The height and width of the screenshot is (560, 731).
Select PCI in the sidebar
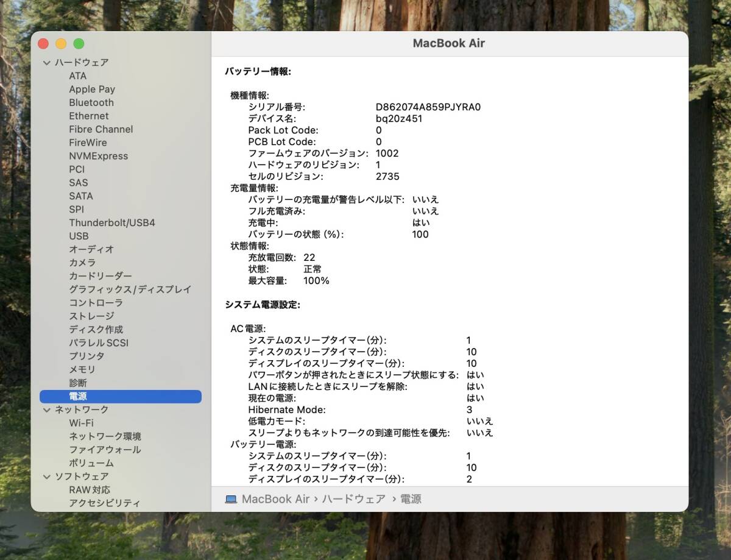click(x=77, y=169)
